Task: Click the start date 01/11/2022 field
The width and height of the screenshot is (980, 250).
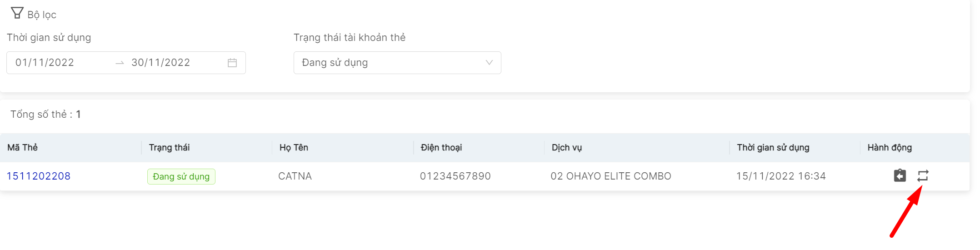Action: [45, 63]
